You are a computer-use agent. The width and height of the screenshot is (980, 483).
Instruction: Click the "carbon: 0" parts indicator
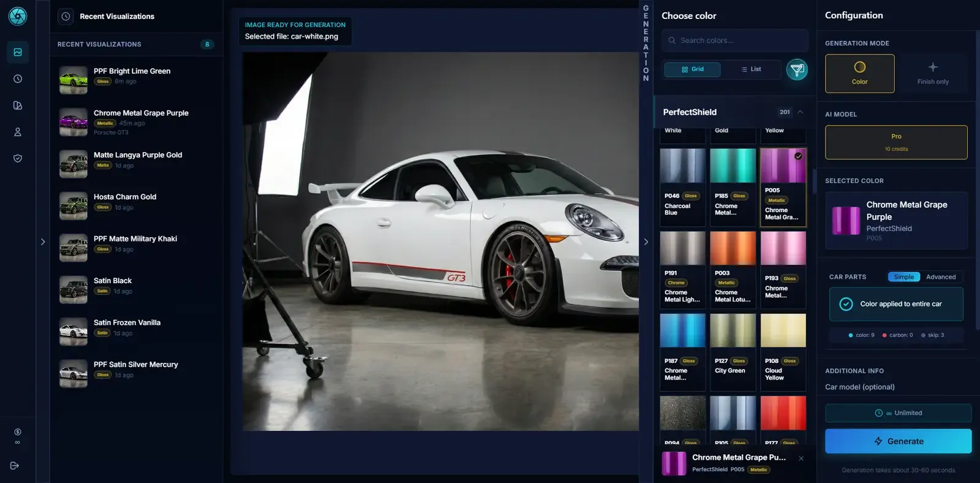[x=897, y=335]
